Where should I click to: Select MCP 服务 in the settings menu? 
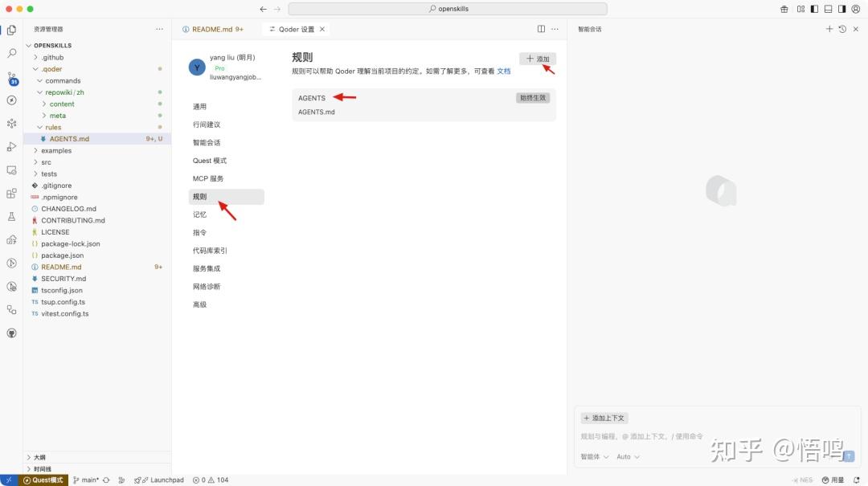coord(209,178)
